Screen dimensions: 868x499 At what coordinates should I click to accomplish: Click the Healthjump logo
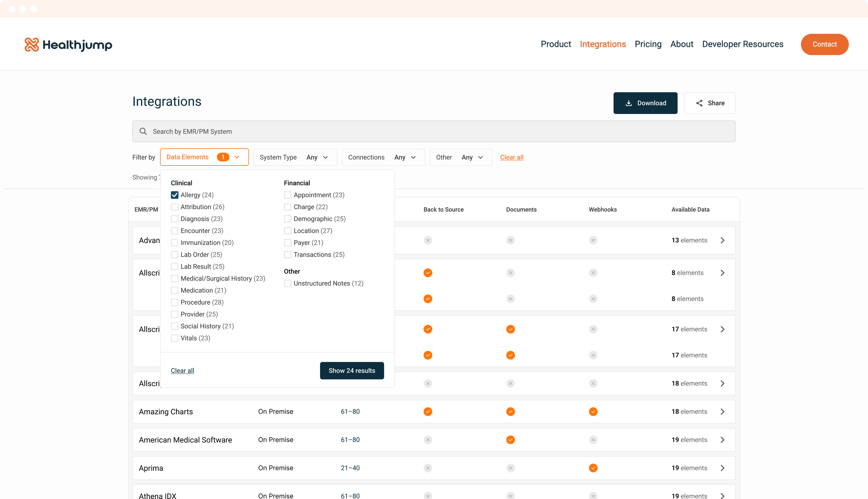[68, 44]
